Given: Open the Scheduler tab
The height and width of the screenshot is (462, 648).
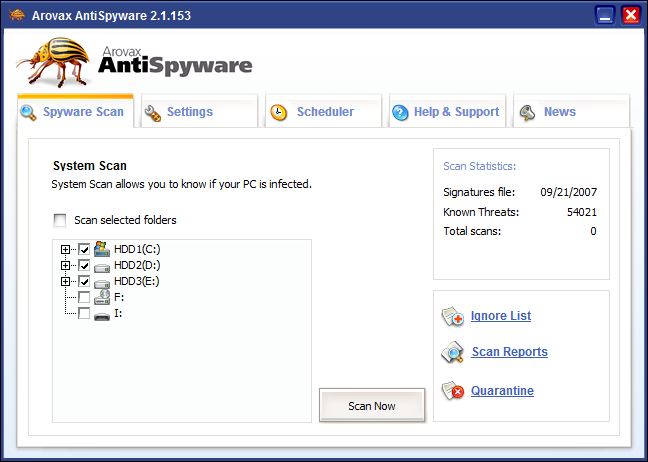Looking at the screenshot, I should click(x=323, y=112).
